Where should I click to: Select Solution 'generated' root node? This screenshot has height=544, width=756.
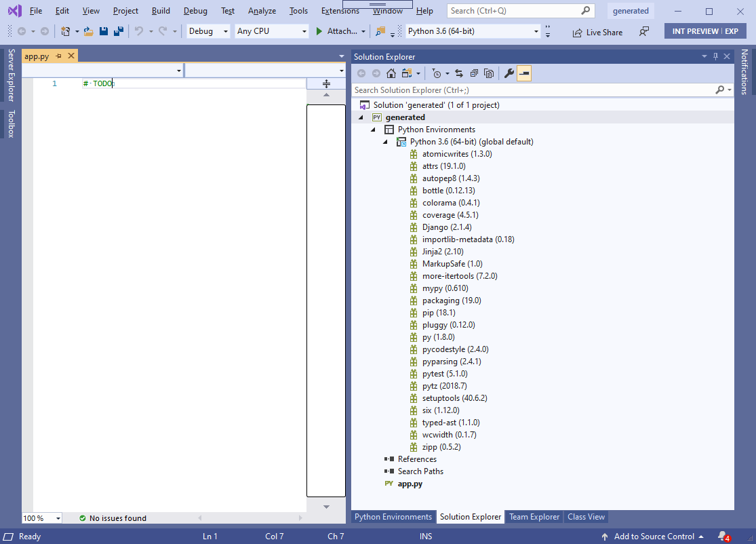click(436, 105)
